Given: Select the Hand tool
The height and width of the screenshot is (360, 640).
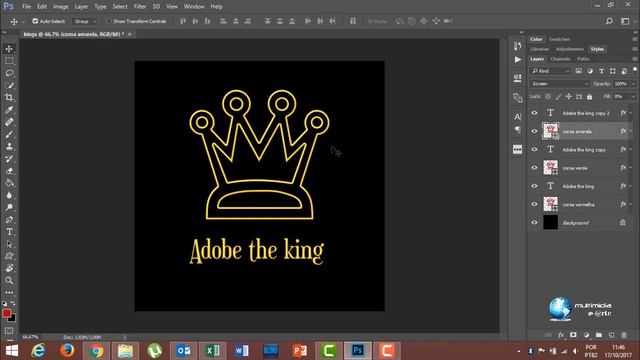Looking at the screenshot, I should [9, 268].
